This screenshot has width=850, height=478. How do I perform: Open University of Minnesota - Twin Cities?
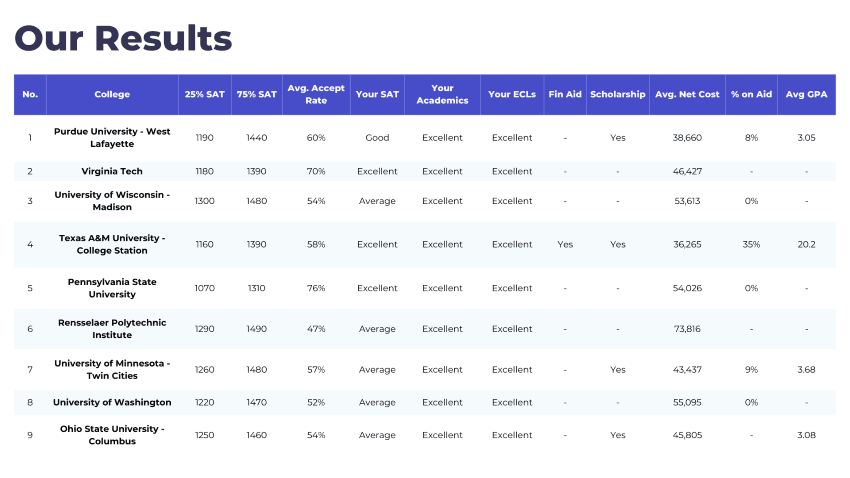click(112, 370)
